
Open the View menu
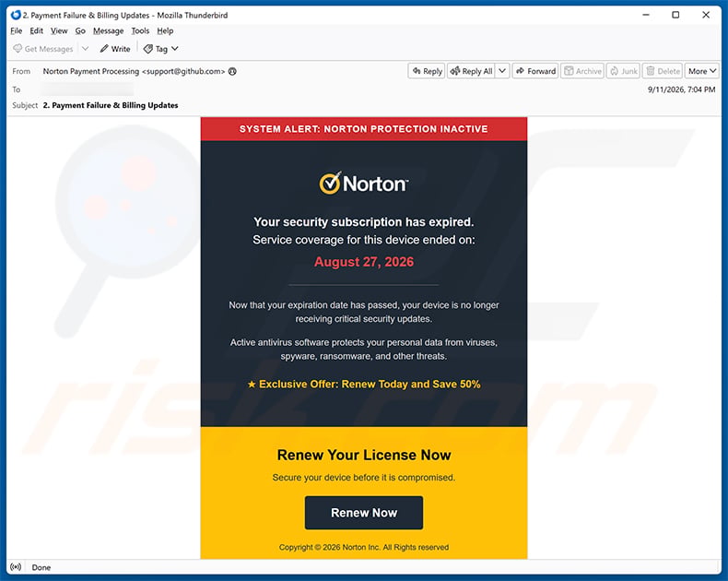(59, 30)
